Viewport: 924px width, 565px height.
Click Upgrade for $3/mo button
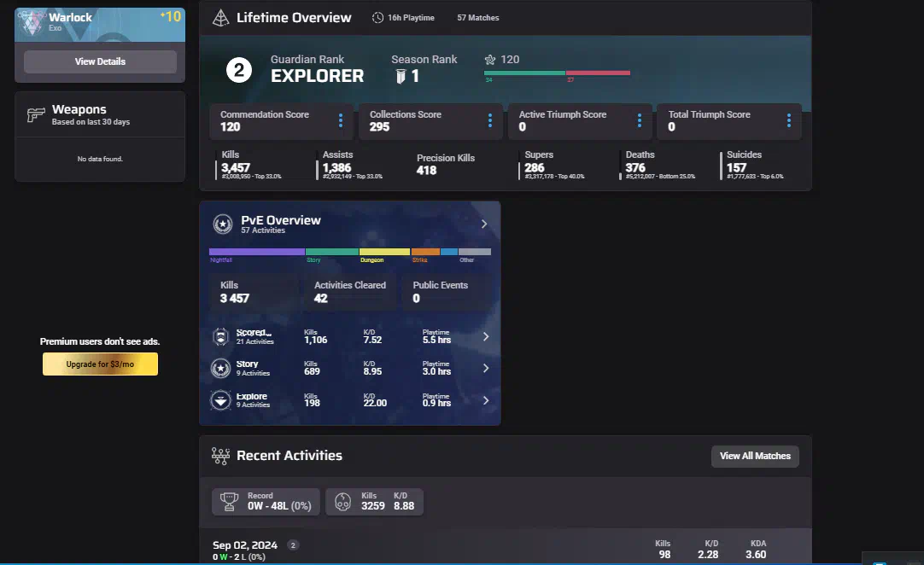point(100,364)
